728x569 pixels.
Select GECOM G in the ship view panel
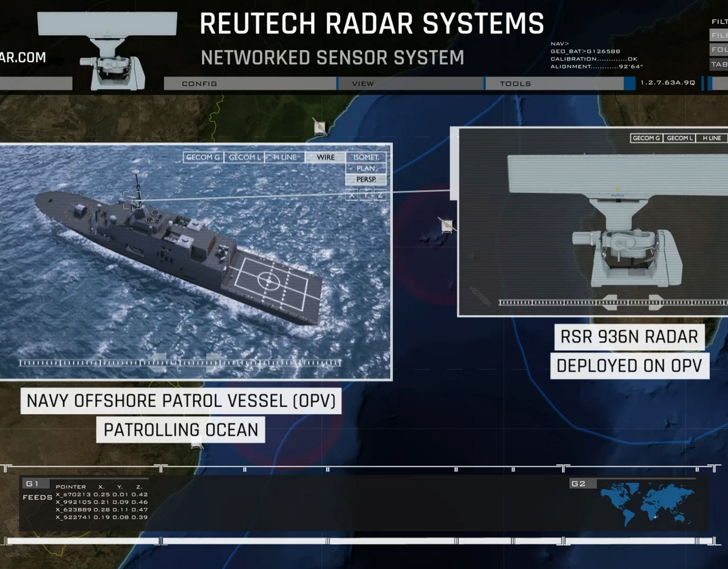click(203, 157)
